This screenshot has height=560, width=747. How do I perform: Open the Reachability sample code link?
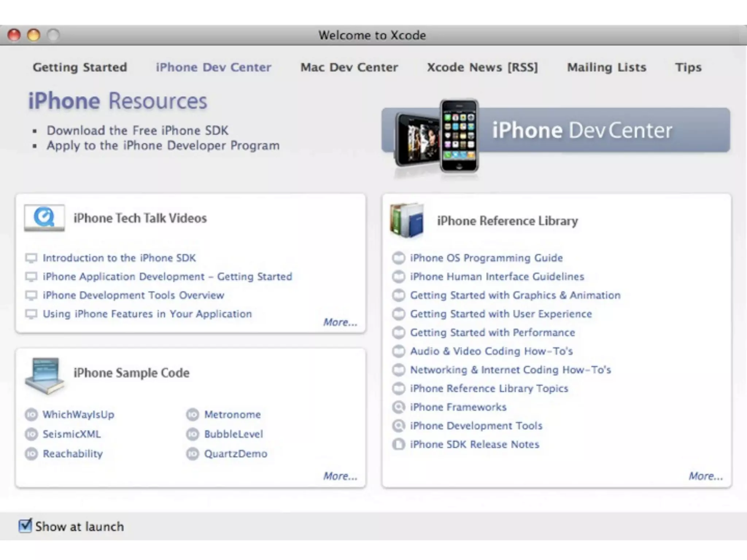click(x=73, y=454)
